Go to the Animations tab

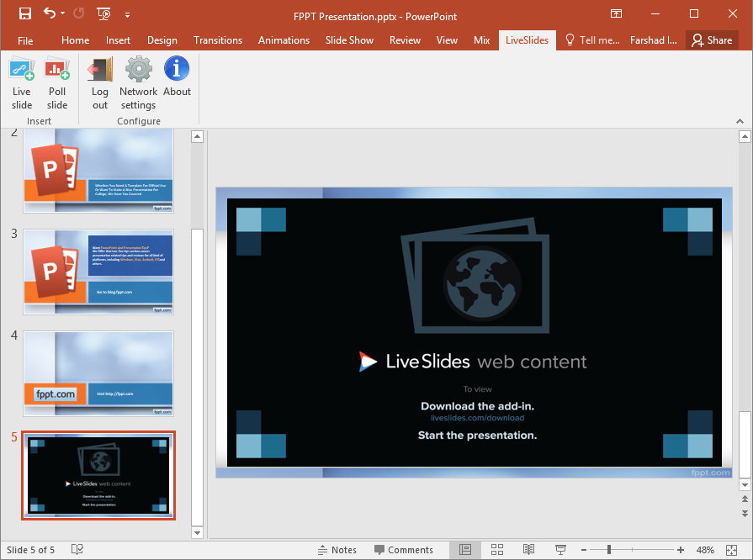[284, 40]
